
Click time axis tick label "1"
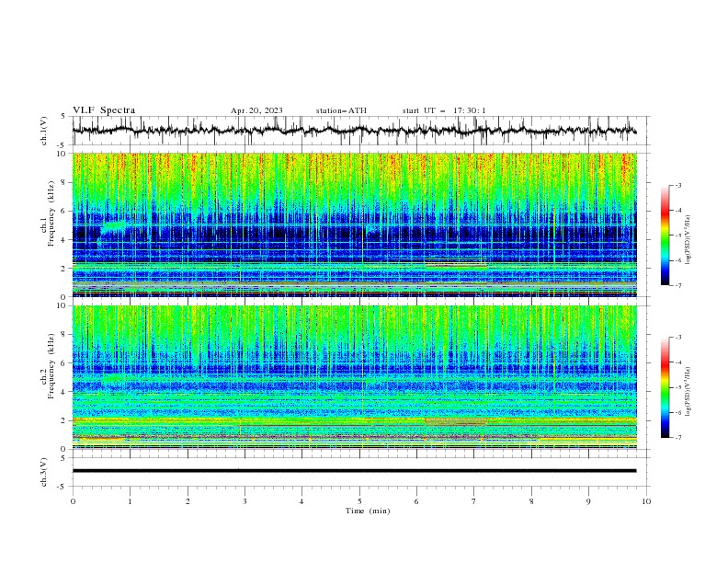pos(130,501)
